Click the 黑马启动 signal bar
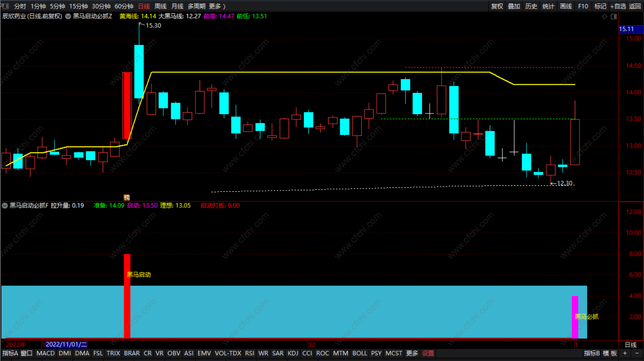 click(x=127, y=296)
